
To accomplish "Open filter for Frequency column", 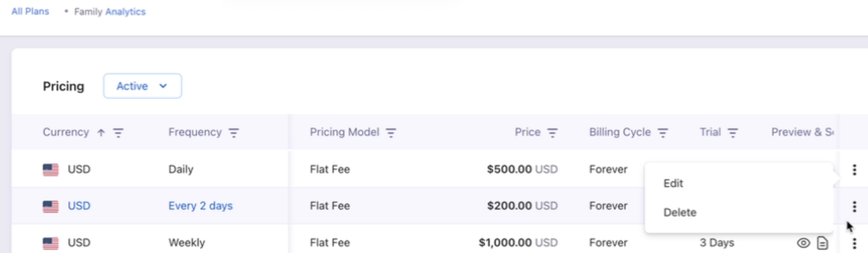I will click(234, 133).
